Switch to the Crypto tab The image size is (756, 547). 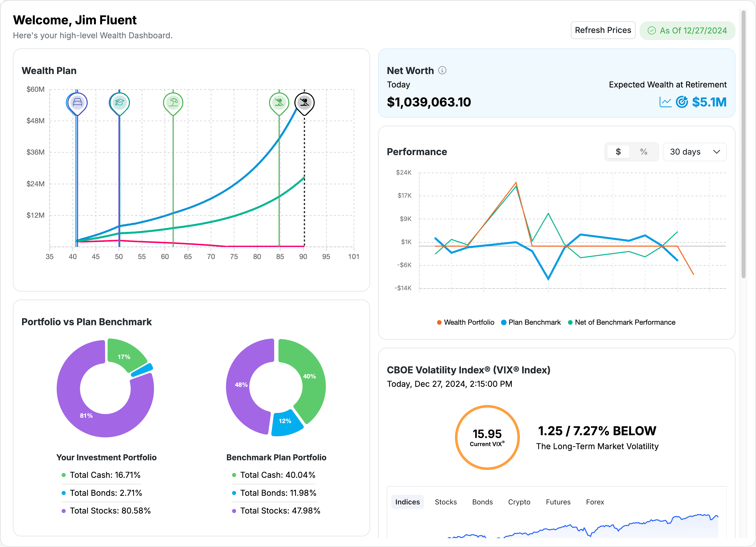pos(519,502)
